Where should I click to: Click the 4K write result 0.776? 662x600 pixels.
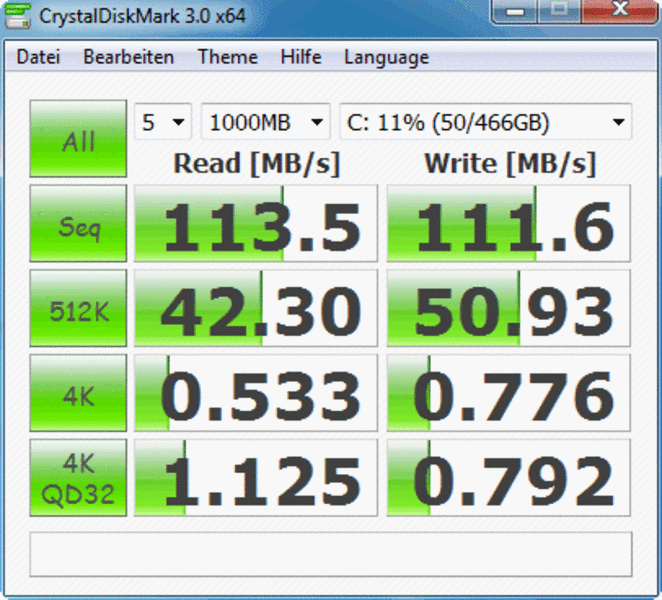coord(509,393)
